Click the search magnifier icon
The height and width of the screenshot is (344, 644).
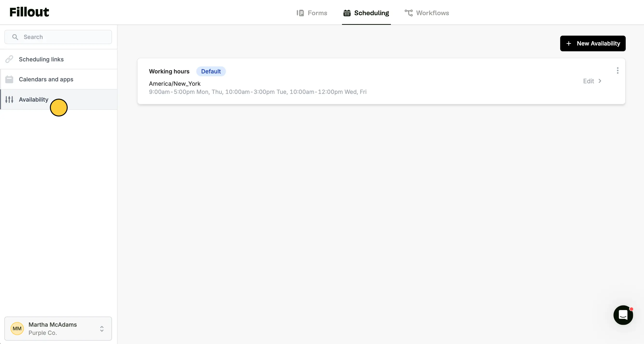pyautogui.click(x=15, y=37)
